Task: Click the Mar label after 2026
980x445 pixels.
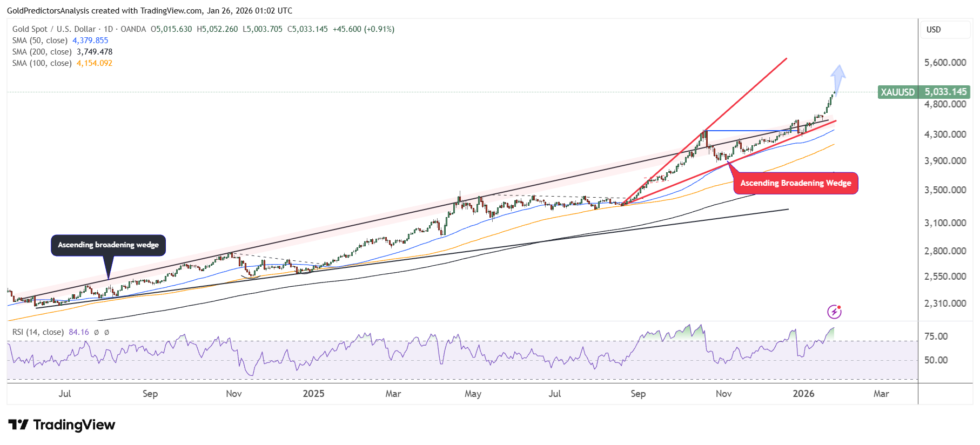Action: [881, 394]
